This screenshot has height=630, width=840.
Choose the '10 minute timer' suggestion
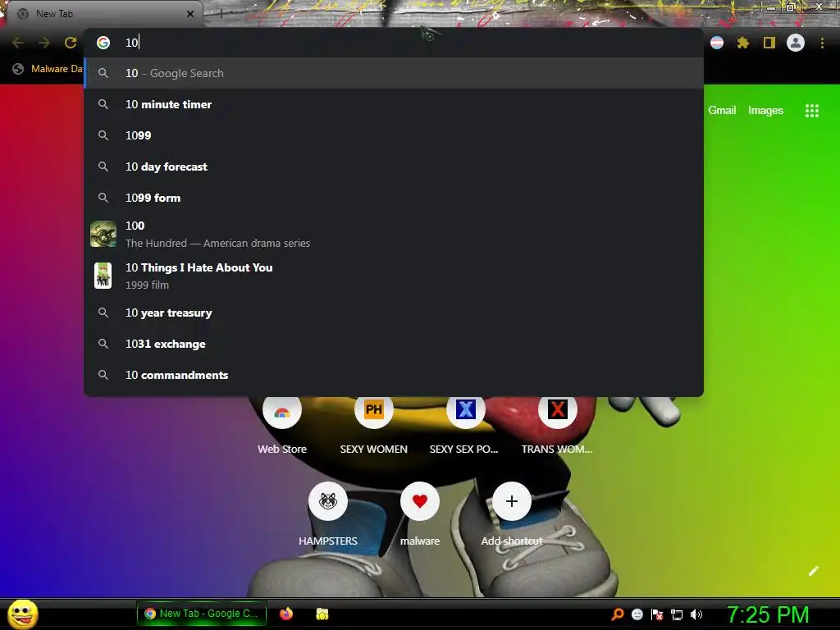(x=394, y=104)
